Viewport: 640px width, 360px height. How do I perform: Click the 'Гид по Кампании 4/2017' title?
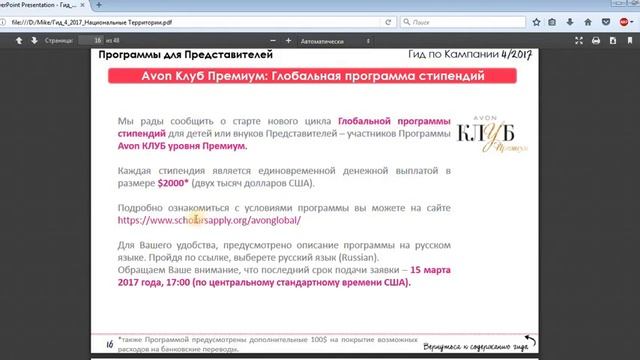point(470,54)
